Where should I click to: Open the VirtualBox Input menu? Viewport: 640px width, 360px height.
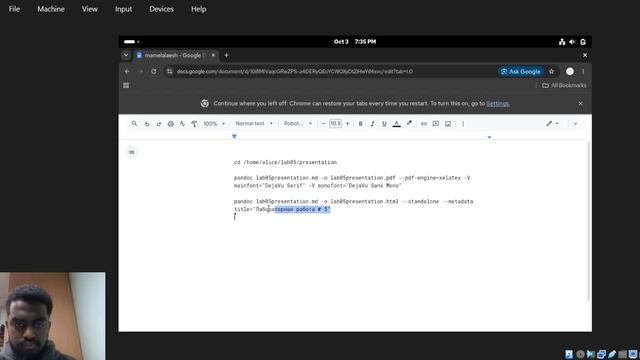123,9
